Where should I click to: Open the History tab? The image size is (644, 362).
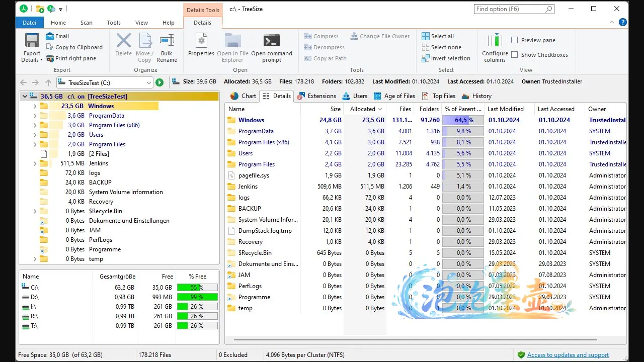click(476, 96)
